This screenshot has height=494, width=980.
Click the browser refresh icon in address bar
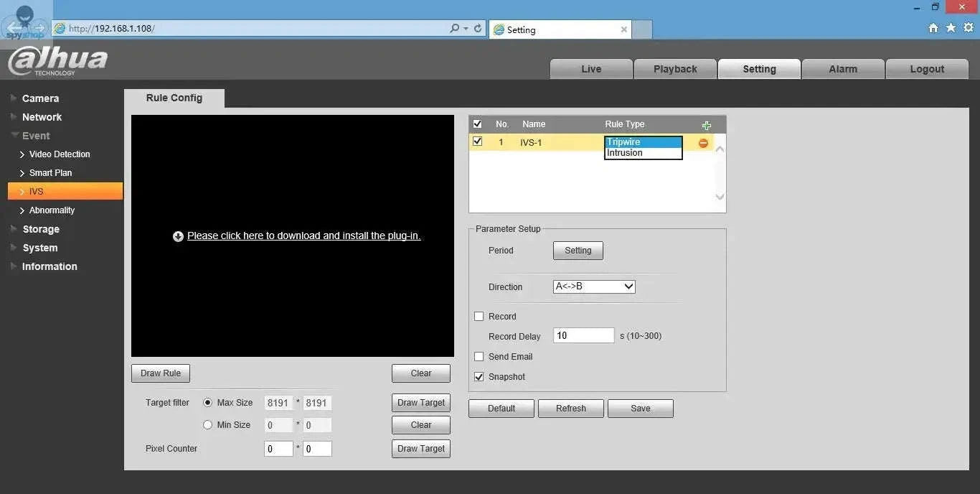(479, 29)
